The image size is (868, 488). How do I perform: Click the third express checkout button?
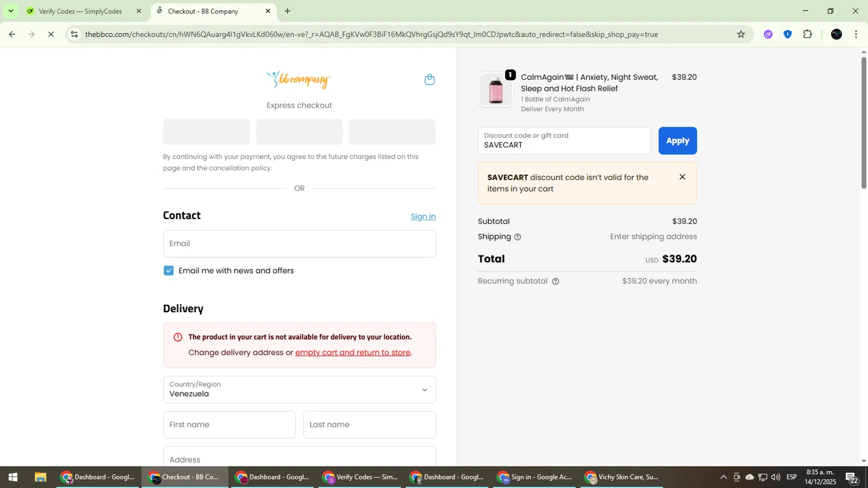tap(392, 132)
